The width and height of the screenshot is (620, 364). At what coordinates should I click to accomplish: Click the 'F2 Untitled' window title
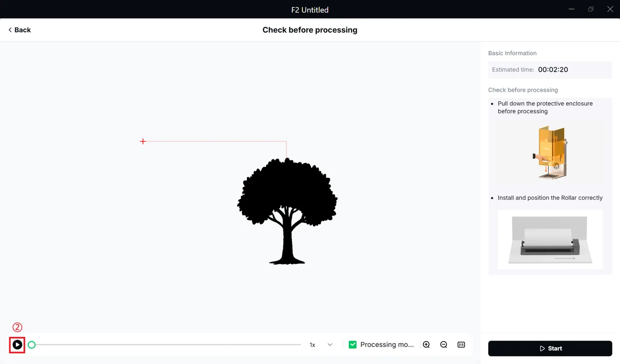(310, 10)
